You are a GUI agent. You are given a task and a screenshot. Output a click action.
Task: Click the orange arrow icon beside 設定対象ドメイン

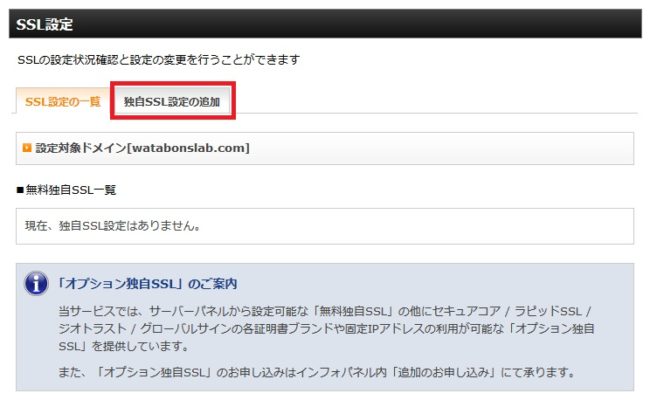click(x=27, y=148)
